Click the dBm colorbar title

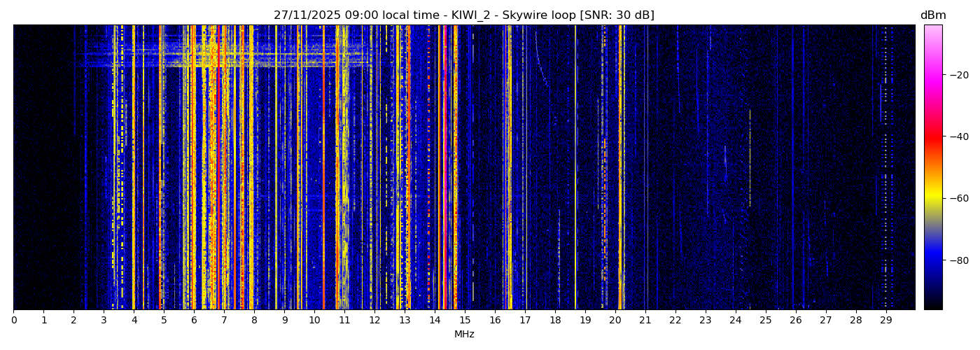coord(932,15)
